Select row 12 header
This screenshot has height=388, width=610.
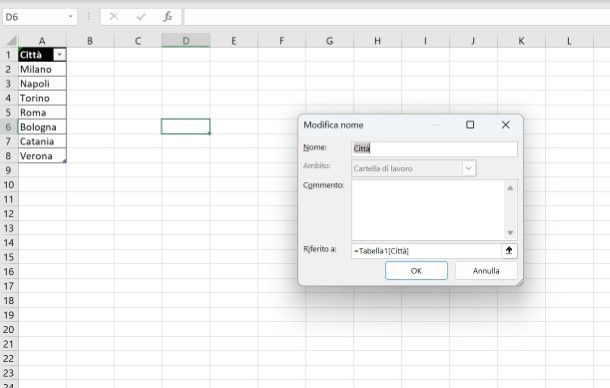click(x=8, y=214)
